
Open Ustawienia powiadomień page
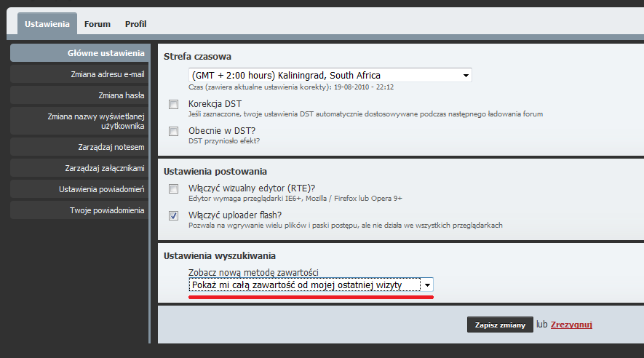pyautogui.click(x=79, y=189)
